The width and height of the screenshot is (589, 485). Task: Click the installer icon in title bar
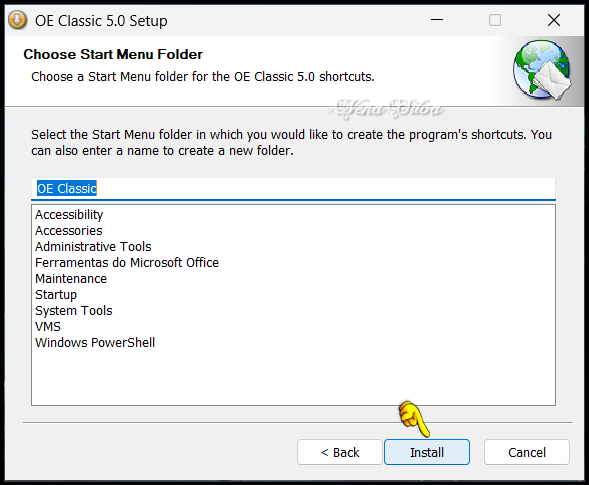18,20
